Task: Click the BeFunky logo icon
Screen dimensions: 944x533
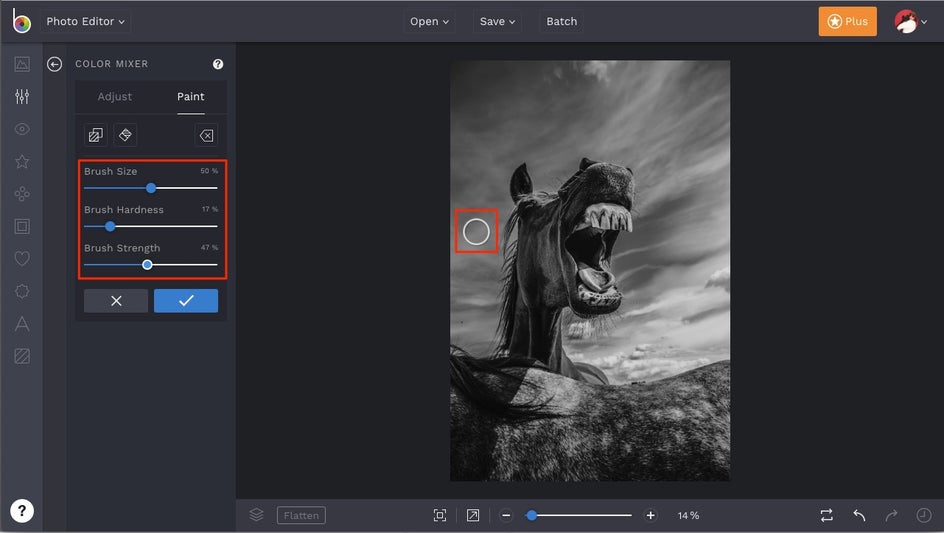Action: point(21,21)
